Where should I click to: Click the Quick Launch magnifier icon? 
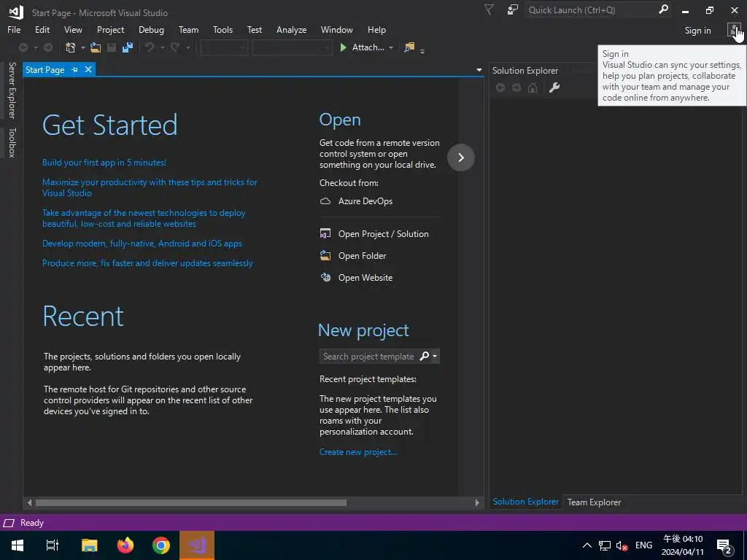click(662, 9)
